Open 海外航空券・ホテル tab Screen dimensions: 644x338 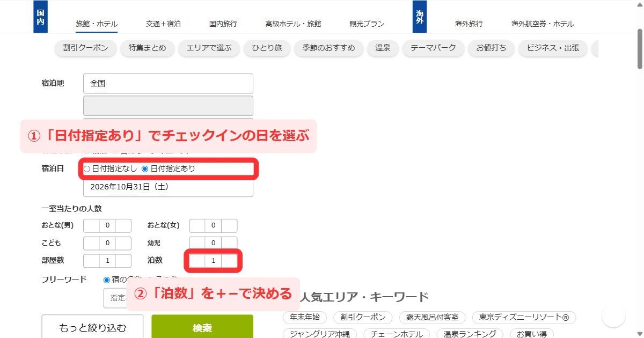543,24
